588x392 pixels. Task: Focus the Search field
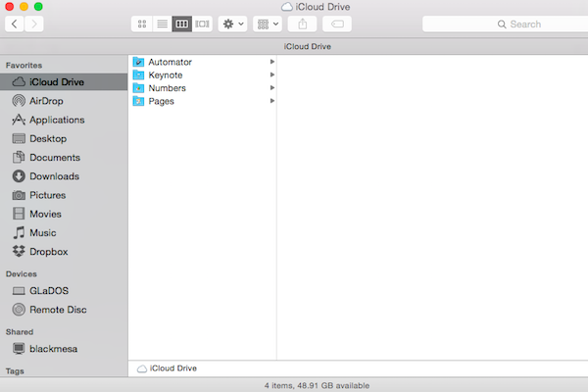tap(505, 24)
